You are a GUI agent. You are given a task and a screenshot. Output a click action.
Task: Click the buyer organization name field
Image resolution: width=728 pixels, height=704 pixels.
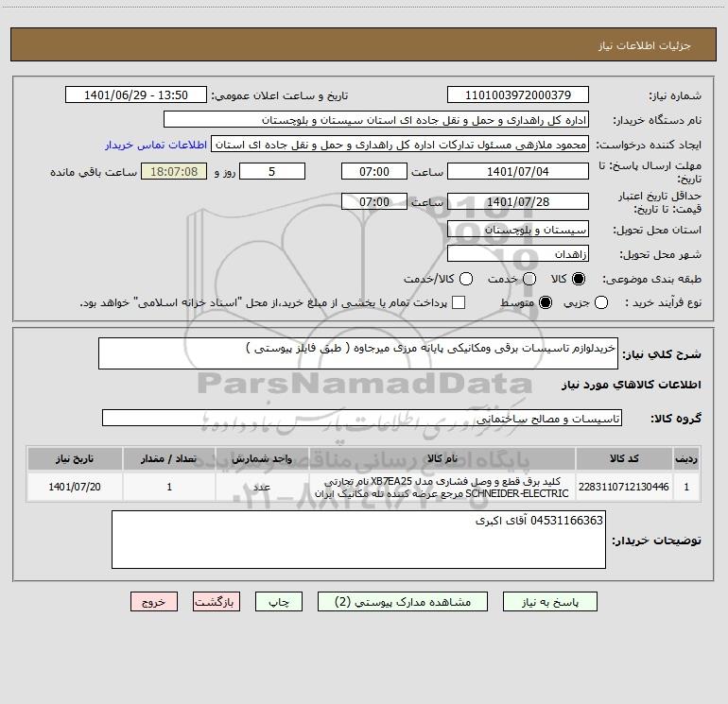(376, 120)
